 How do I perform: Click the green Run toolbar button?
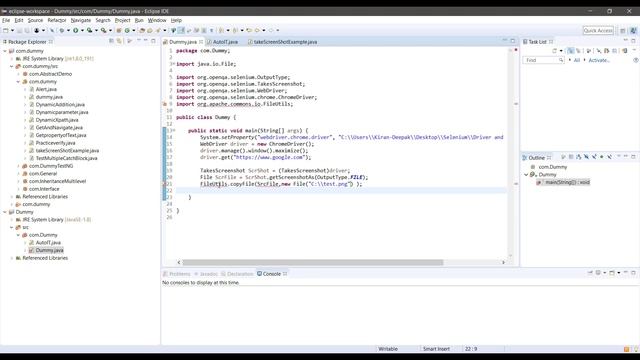[76, 30]
